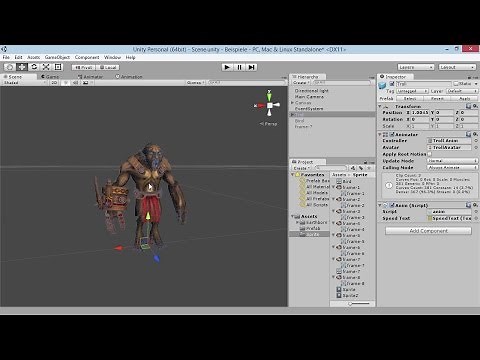Click the red X axis of scene gizmo
This screenshot has width=480, height=360.
coord(260,106)
